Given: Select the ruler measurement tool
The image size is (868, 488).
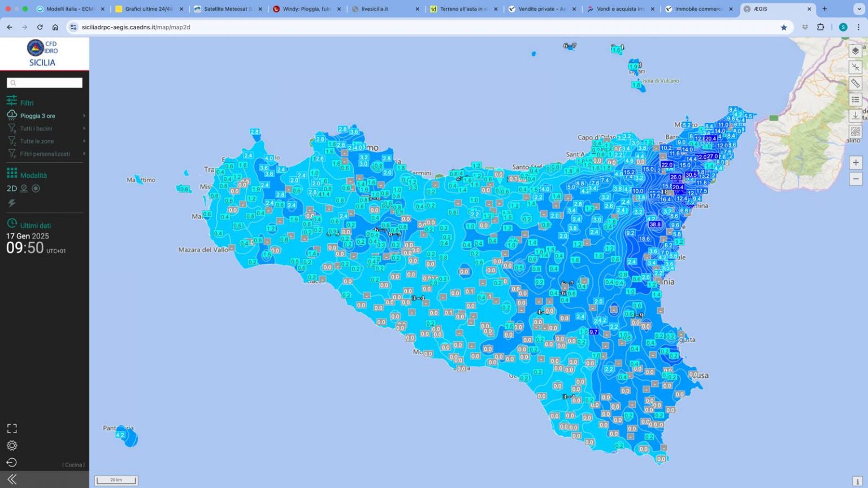Looking at the screenshot, I should click(855, 84).
